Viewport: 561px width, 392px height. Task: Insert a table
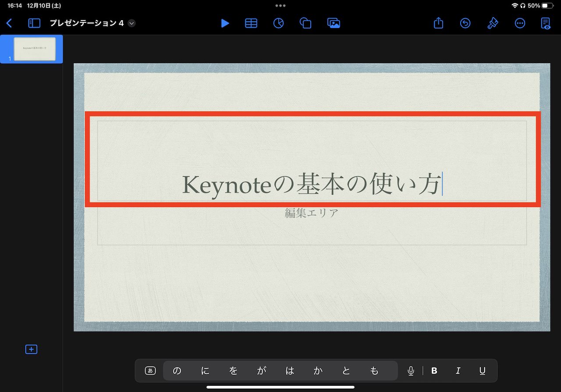point(251,23)
